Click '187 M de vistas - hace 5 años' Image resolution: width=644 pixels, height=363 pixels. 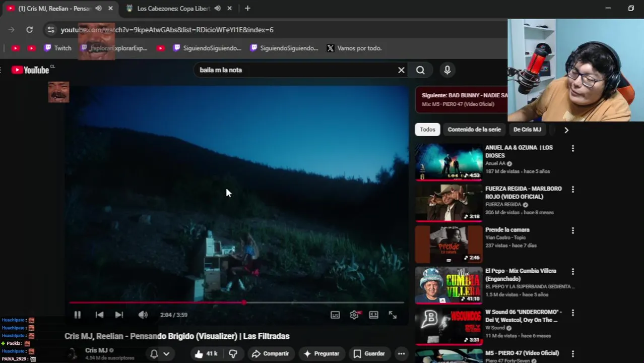pos(518,171)
